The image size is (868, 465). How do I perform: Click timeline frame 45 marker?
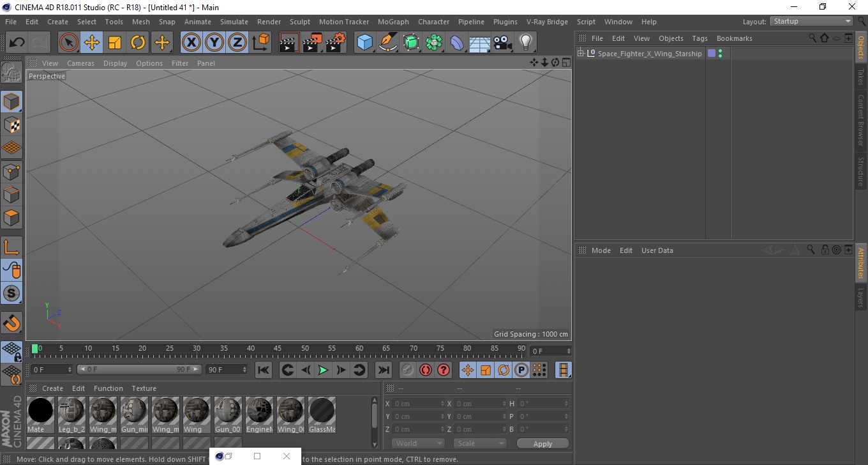[x=278, y=349]
